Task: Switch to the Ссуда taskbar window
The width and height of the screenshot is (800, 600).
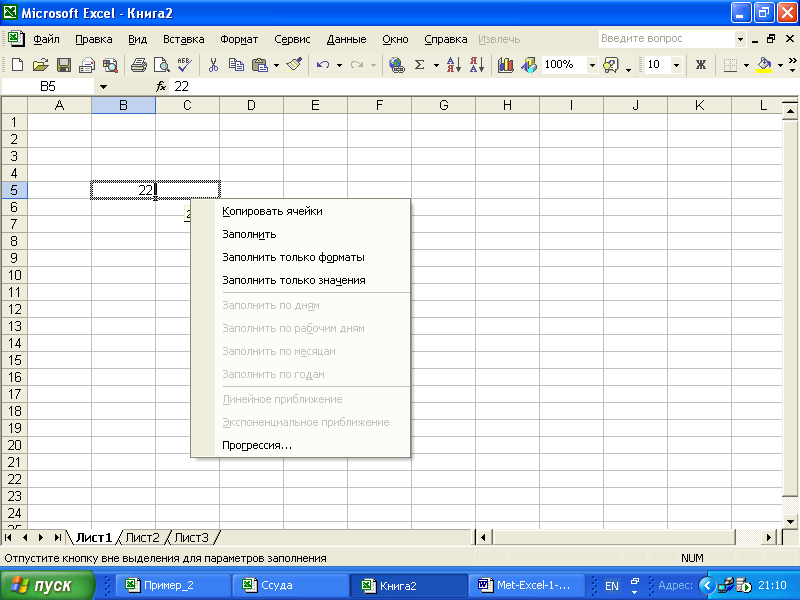Action: (x=291, y=585)
